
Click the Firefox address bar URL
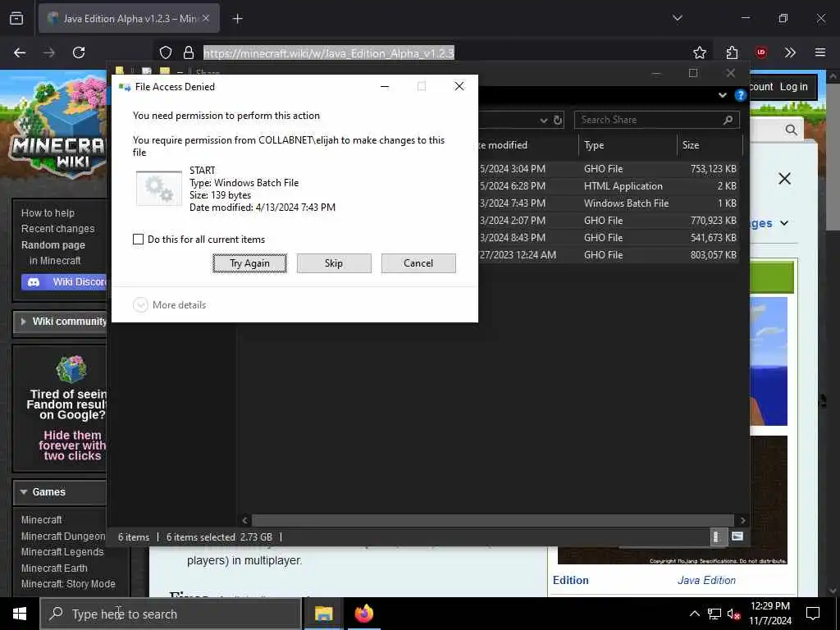(328, 53)
